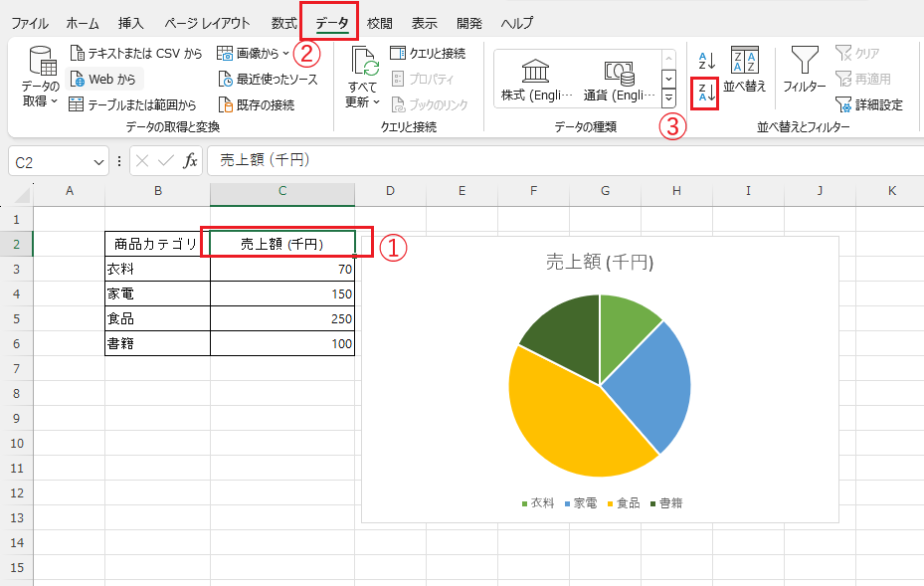924x586 pixels.
Task: Select cell containing 書籍
Action: pos(157,343)
